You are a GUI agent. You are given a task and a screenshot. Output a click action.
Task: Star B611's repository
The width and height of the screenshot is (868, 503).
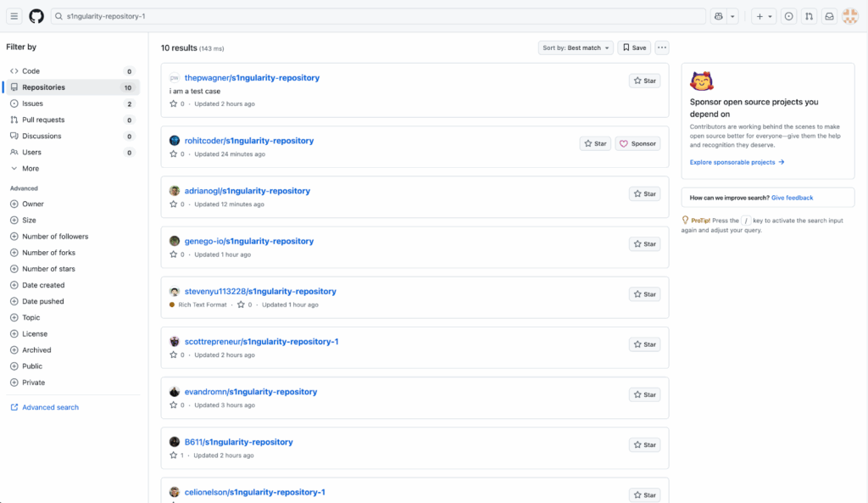tap(645, 444)
